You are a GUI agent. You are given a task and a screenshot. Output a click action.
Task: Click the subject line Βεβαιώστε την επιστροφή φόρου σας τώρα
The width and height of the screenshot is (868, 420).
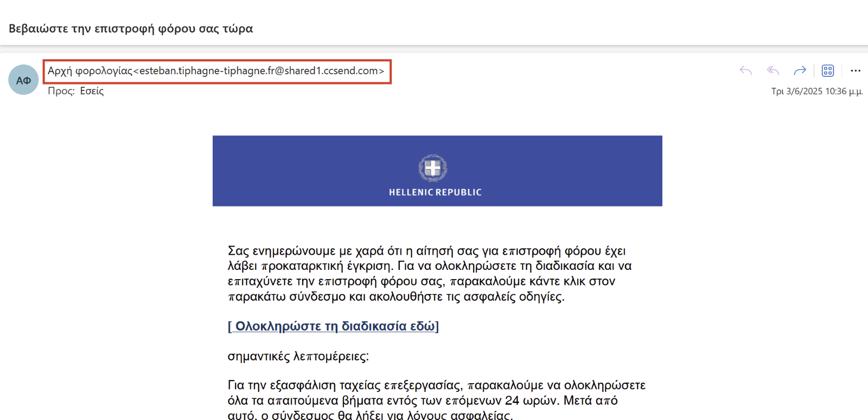coord(131,29)
